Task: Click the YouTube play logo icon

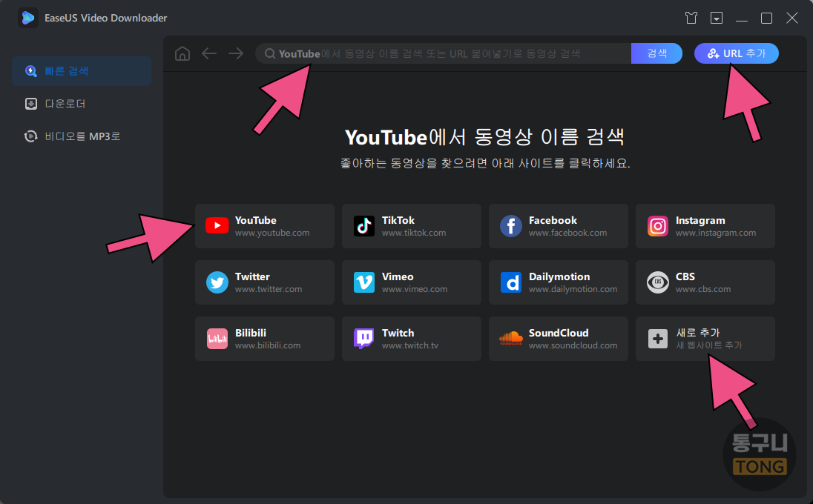Action: (217, 226)
